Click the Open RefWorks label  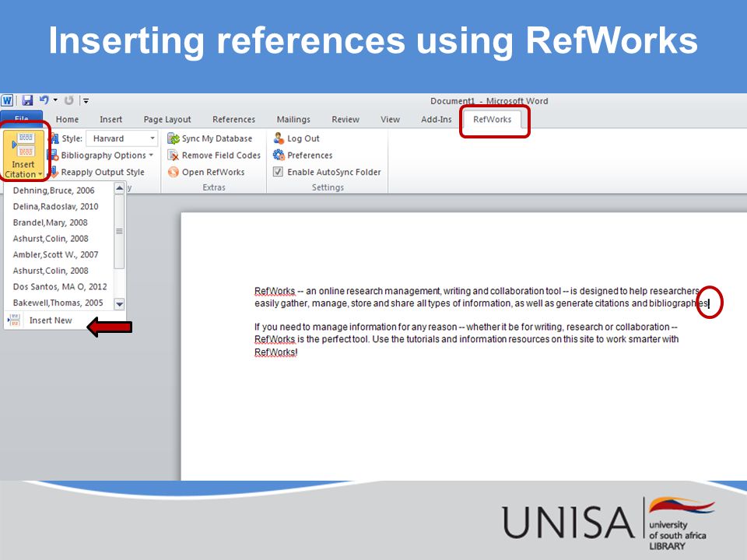pyautogui.click(x=213, y=172)
